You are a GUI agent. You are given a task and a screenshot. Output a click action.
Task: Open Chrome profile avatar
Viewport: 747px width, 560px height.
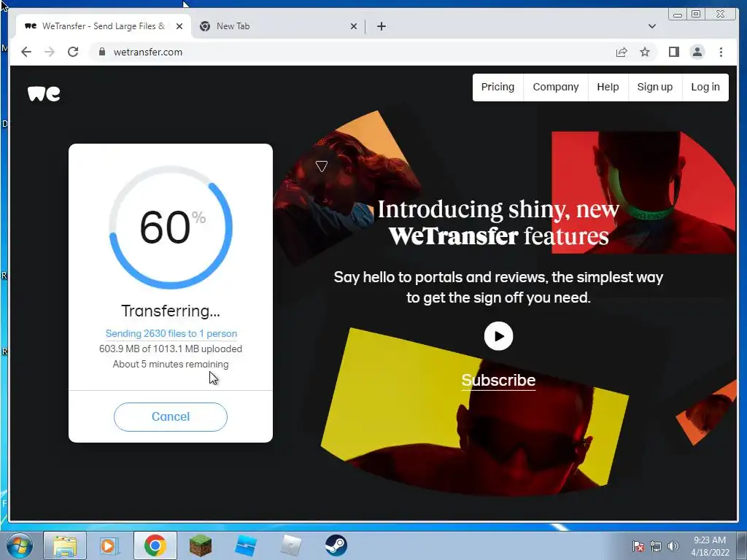[697, 52]
